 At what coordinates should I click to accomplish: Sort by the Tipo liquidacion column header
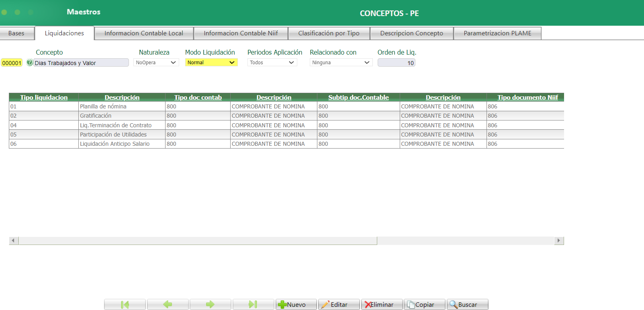point(44,97)
